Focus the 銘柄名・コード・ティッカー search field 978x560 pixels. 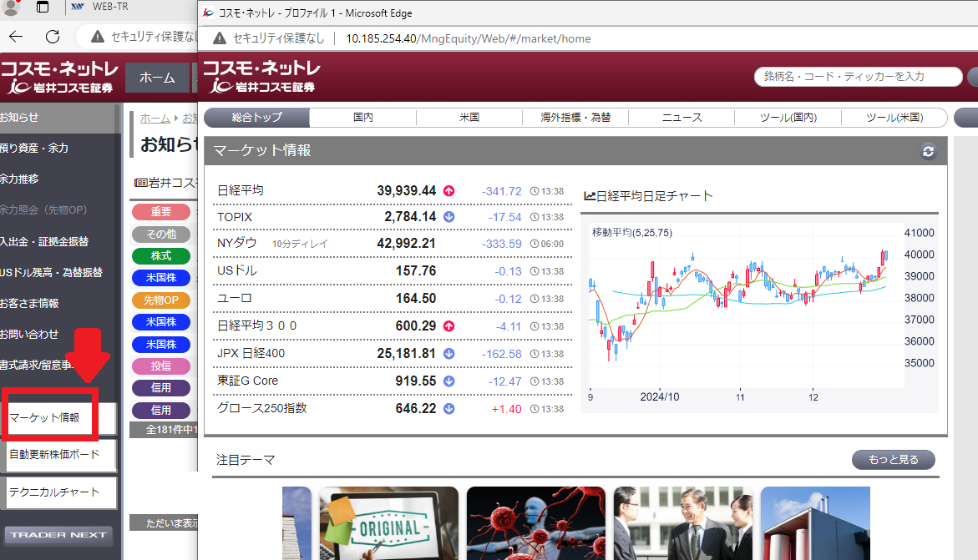859,77
